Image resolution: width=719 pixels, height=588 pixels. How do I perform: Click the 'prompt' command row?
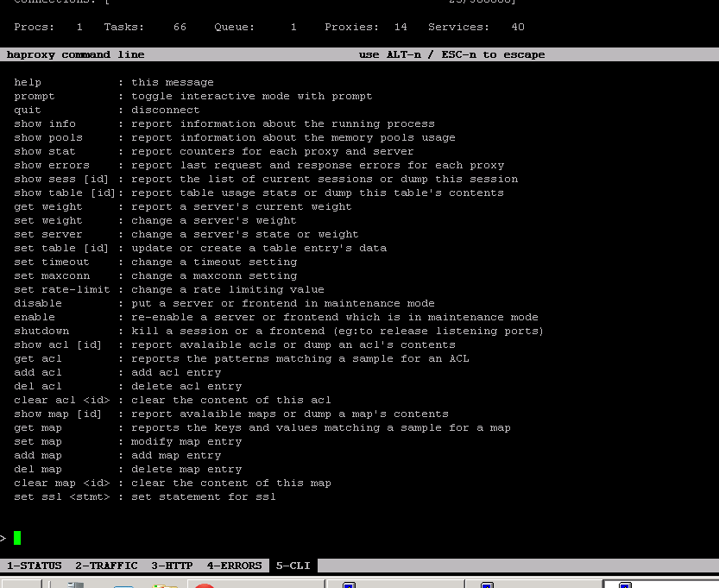(193, 97)
